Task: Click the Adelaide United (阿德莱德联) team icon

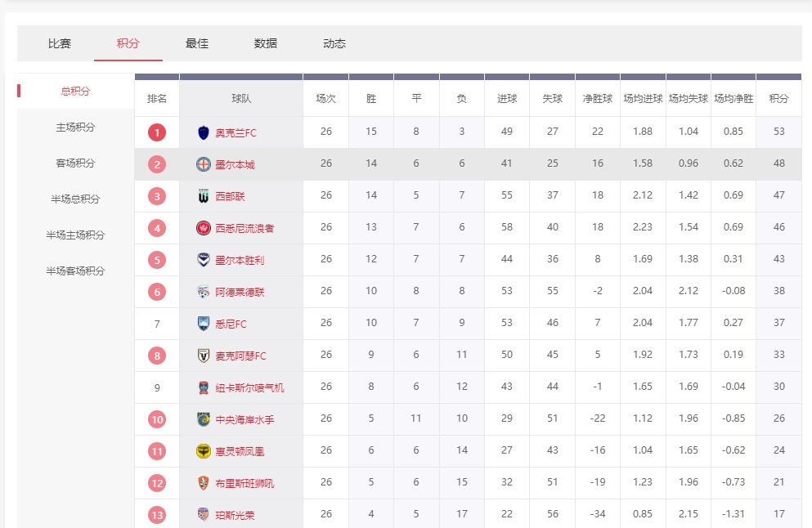Action: (204, 292)
